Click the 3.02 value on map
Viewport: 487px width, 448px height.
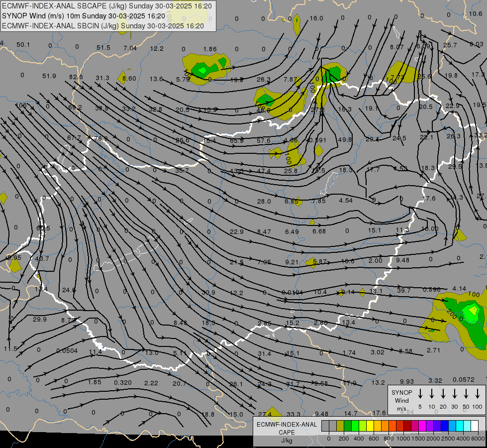378,352
